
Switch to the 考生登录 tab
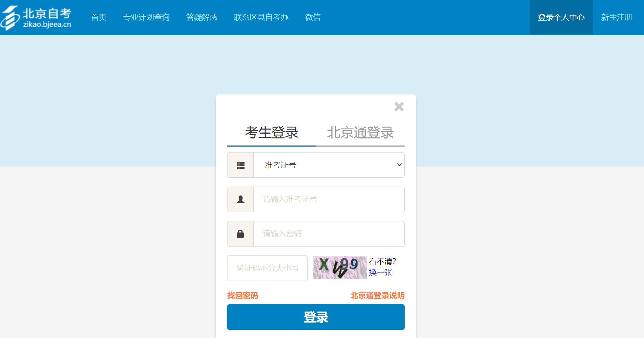click(x=272, y=133)
